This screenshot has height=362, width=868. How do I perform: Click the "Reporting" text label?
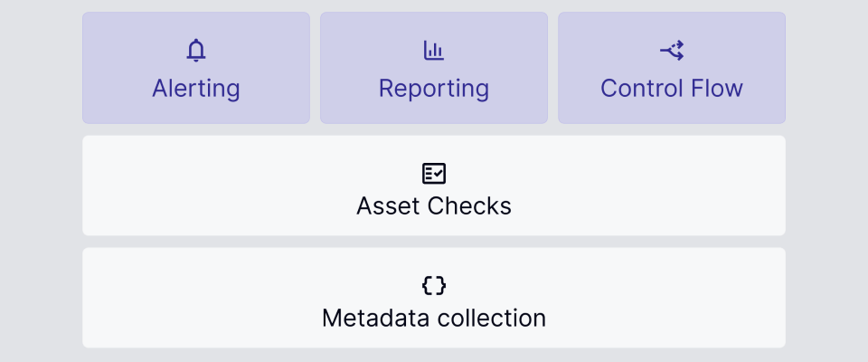434,89
